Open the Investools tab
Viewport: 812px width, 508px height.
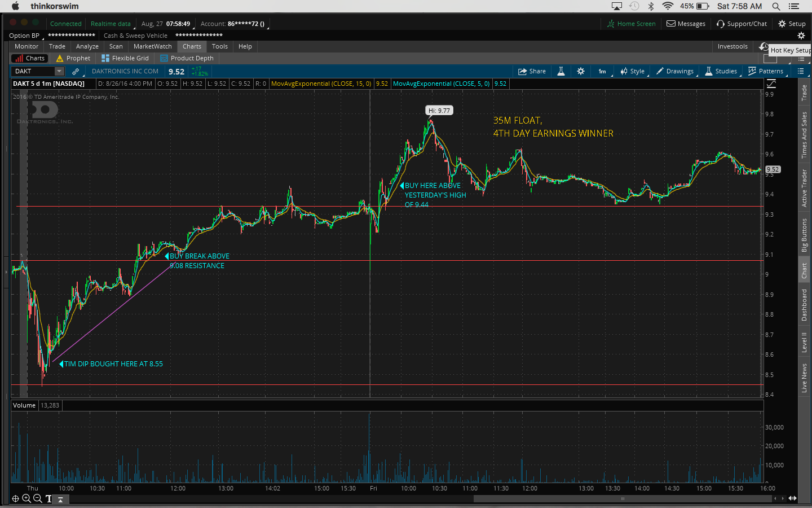[732, 46]
